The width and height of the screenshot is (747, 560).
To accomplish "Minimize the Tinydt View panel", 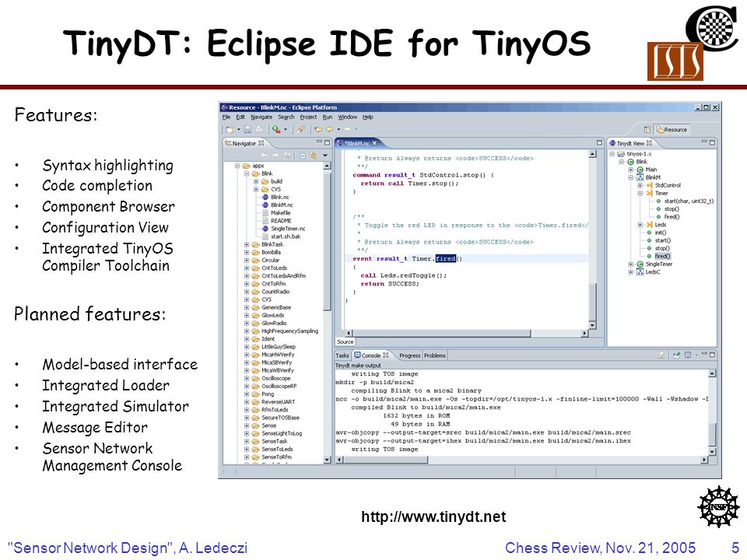I will [704, 142].
